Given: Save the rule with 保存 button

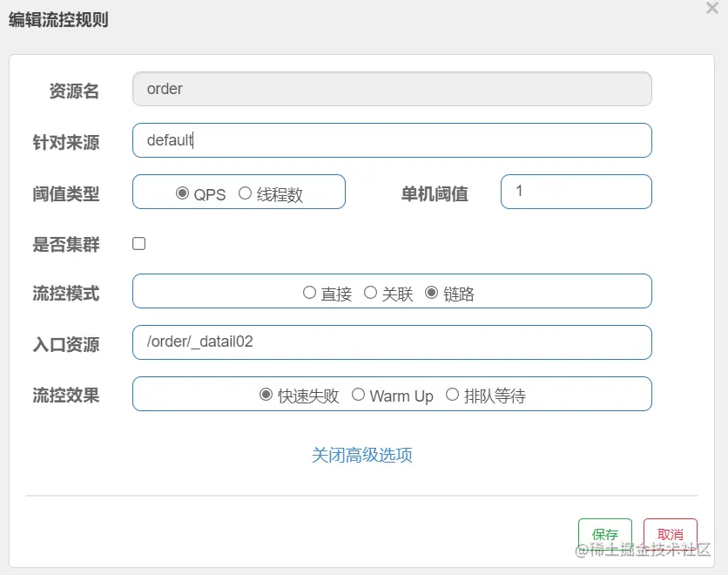Looking at the screenshot, I should tap(605, 535).
